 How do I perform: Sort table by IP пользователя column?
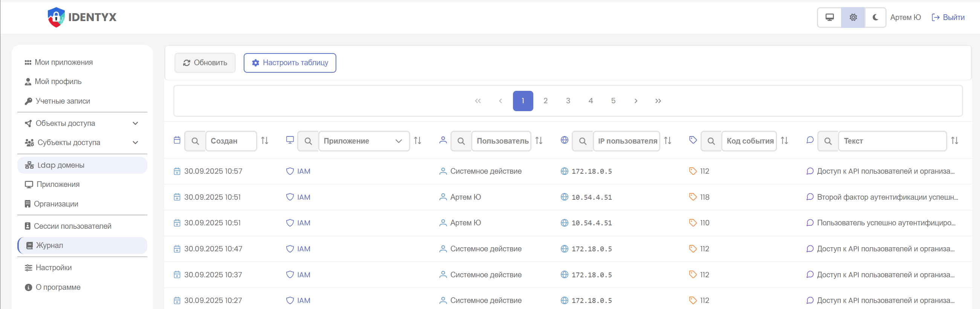[668, 141]
